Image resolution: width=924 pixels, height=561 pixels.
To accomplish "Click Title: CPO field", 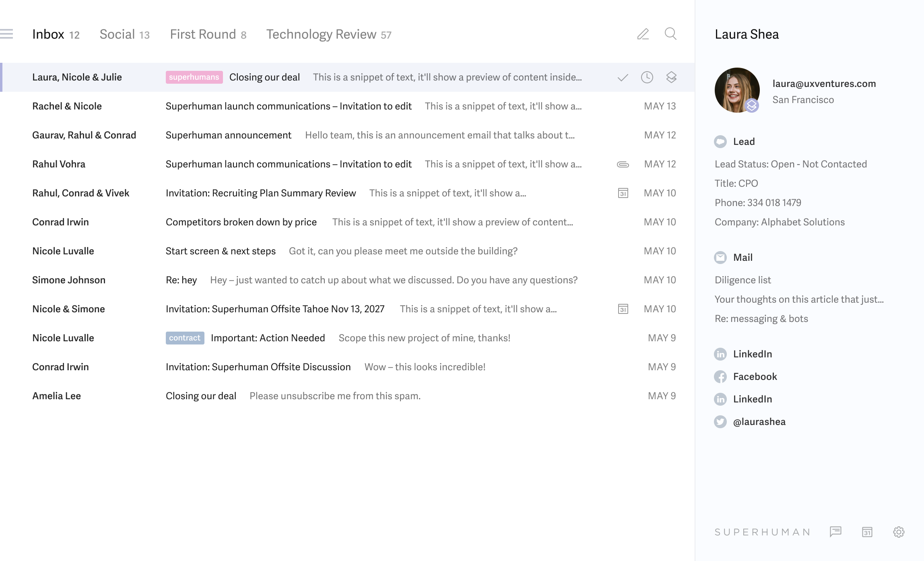I will [x=736, y=184].
